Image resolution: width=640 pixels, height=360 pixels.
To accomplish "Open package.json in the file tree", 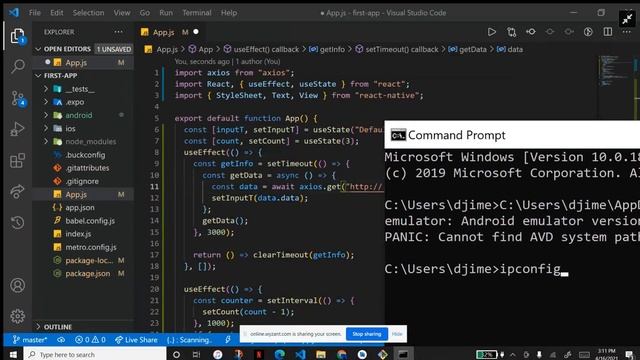I will point(83,273).
